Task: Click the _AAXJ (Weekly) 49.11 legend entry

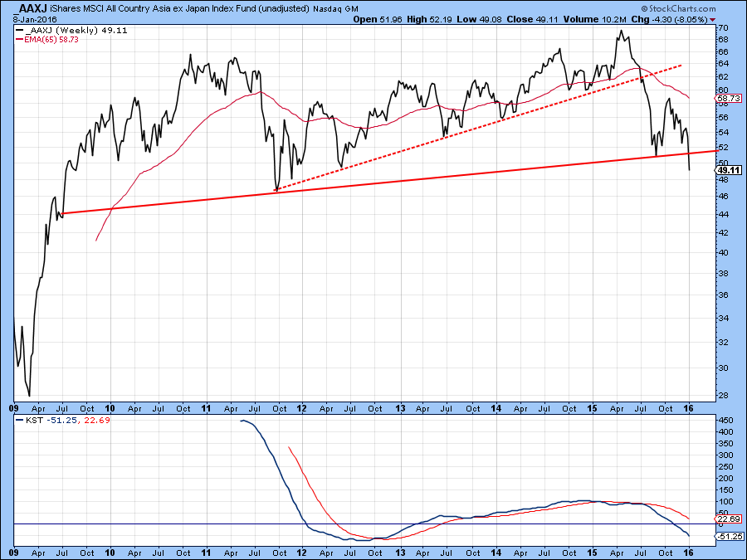Action: coord(71,30)
